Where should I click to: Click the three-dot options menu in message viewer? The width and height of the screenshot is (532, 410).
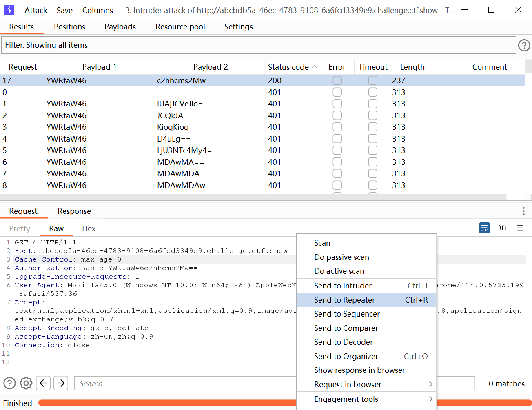(x=523, y=211)
